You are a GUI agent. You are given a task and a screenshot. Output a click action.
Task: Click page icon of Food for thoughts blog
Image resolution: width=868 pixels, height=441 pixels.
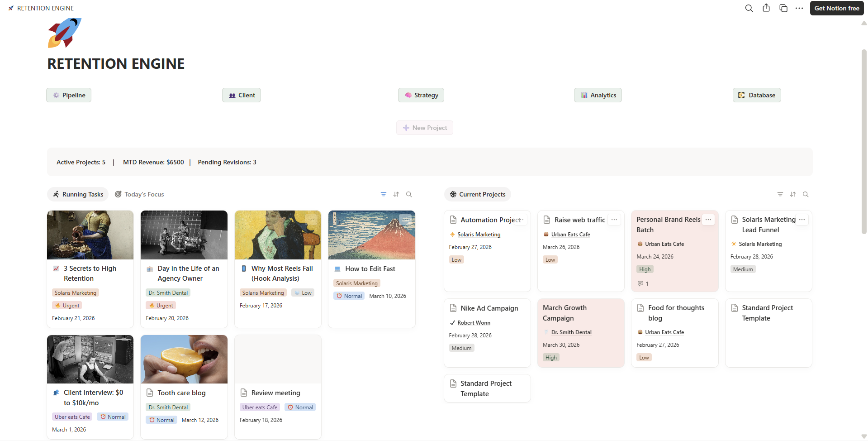[x=640, y=308]
